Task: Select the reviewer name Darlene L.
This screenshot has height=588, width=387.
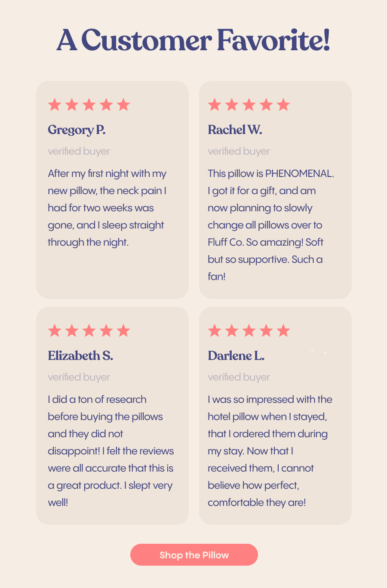Action: 236,356
